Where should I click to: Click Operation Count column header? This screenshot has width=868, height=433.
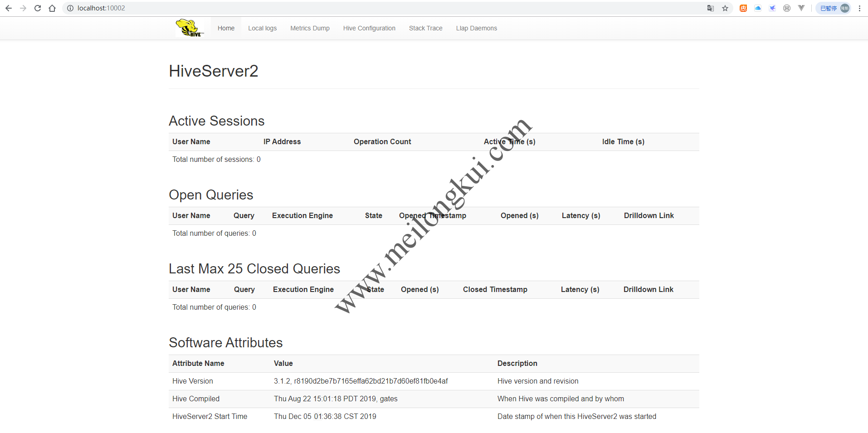point(382,141)
